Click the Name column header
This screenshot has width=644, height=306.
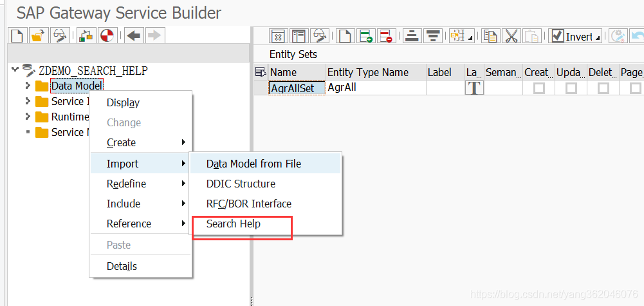tap(297, 72)
